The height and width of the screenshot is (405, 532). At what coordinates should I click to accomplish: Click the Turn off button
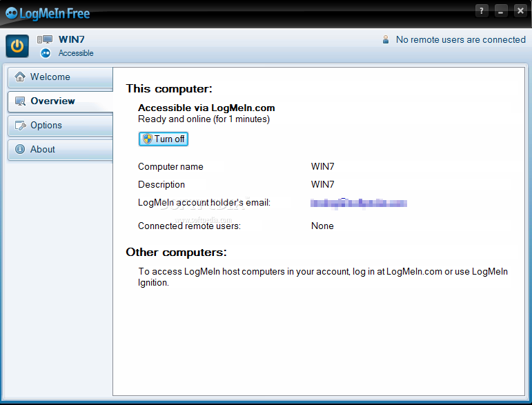pos(164,139)
